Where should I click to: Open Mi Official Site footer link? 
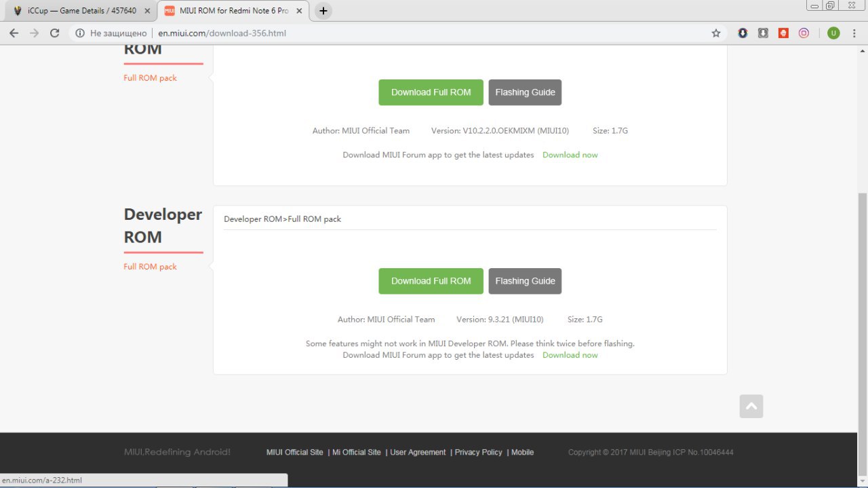[x=357, y=452]
